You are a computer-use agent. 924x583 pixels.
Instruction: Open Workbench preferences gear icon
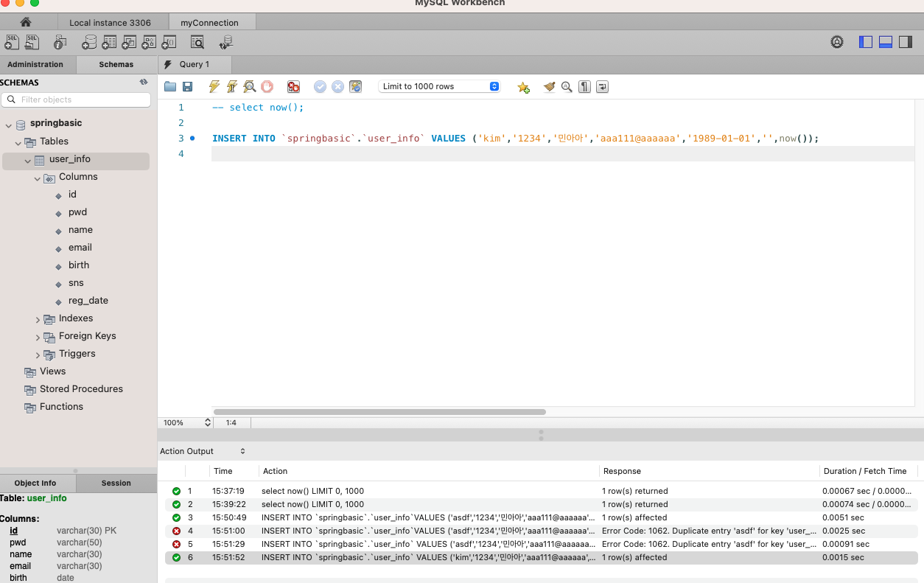(837, 42)
